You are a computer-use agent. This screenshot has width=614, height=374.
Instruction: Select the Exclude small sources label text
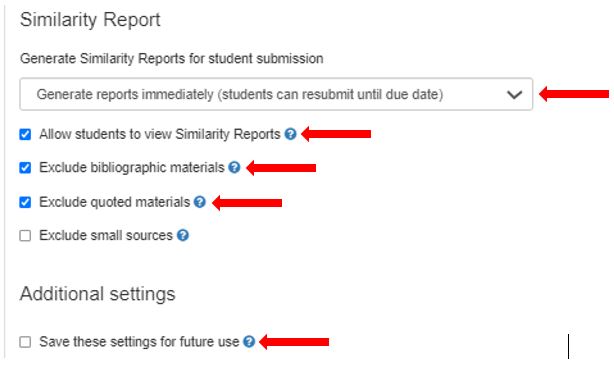(106, 235)
